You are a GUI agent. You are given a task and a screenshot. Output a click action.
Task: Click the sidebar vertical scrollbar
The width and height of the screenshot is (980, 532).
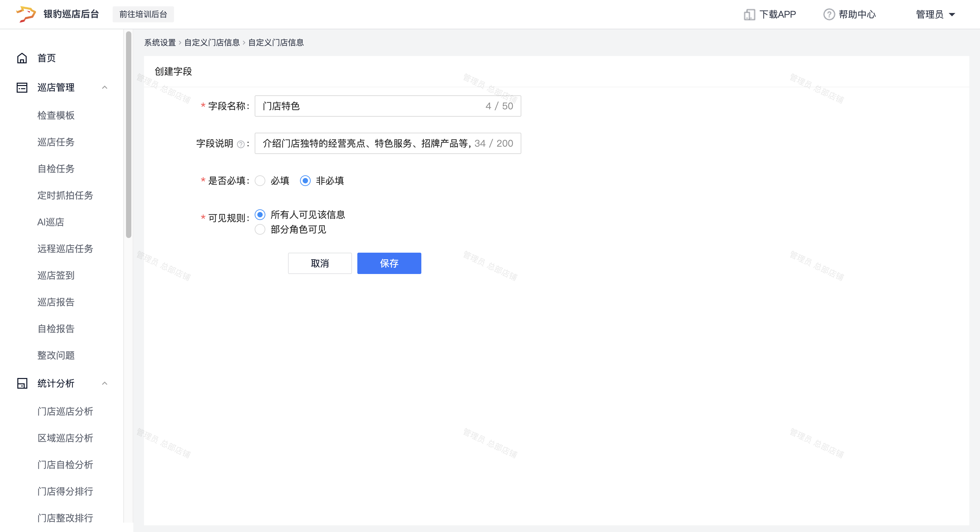click(129, 135)
